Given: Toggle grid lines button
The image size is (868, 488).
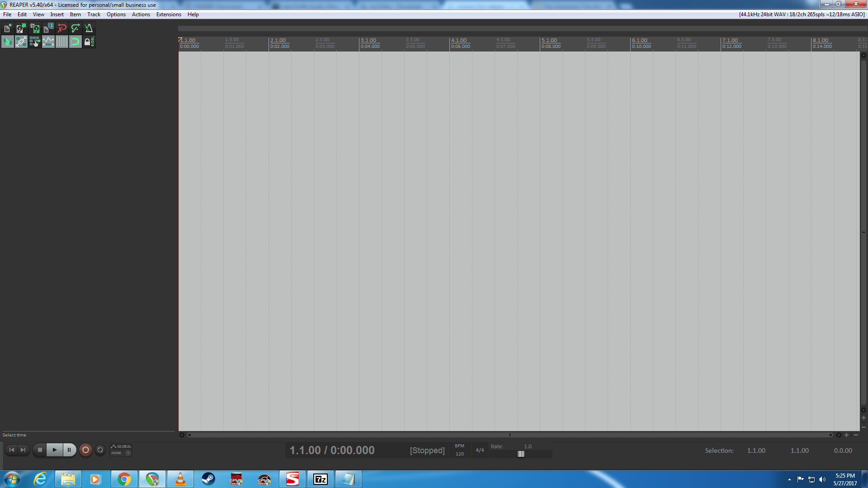Looking at the screenshot, I should [x=62, y=42].
